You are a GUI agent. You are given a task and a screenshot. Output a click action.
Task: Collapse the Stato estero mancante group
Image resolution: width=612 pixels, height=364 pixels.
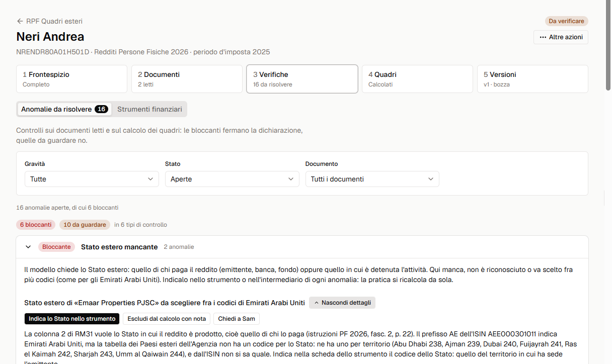[28, 247]
